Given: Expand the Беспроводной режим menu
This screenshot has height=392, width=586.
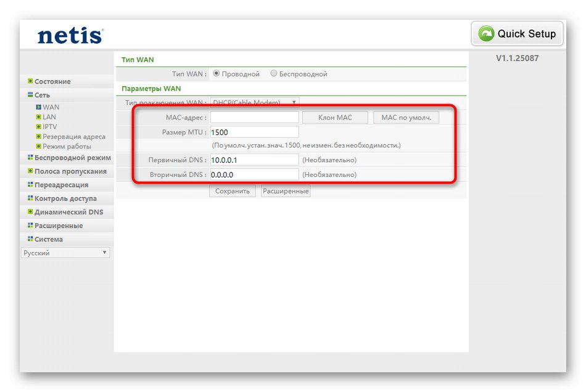Looking at the screenshot, I should coord(73,158).
